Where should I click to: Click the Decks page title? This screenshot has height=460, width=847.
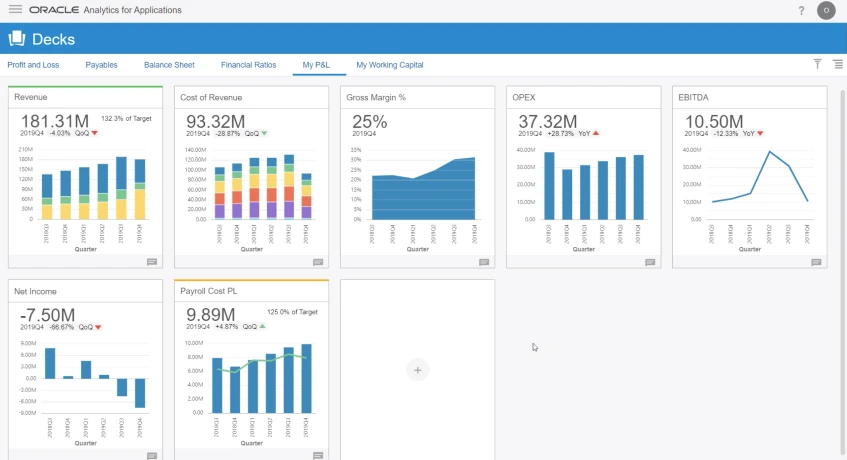[x=53, y=39]
